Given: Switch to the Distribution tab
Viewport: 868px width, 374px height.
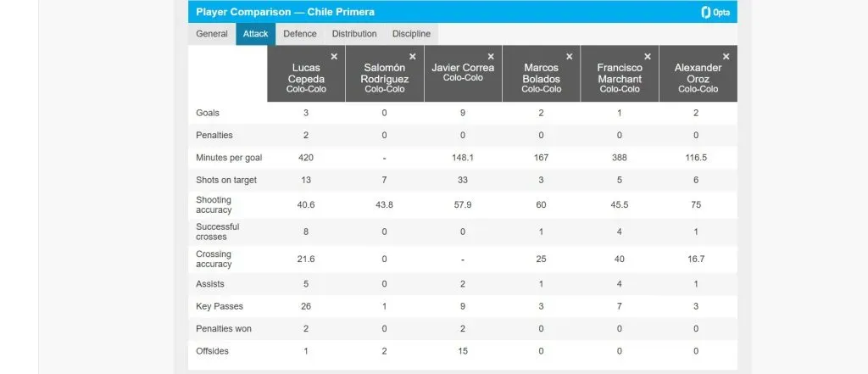Looking at the screenshot, I should tap(354, 34).
